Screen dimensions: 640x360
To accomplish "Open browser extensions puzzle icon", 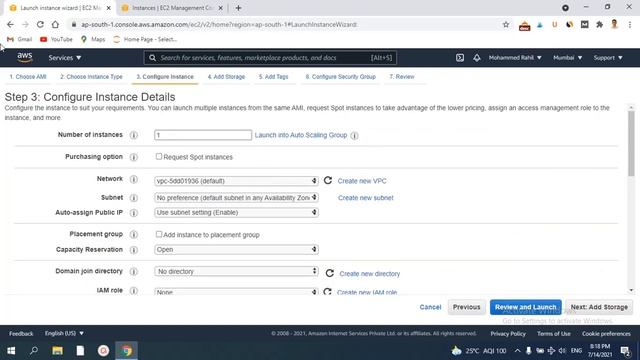I will pos(599,24).
